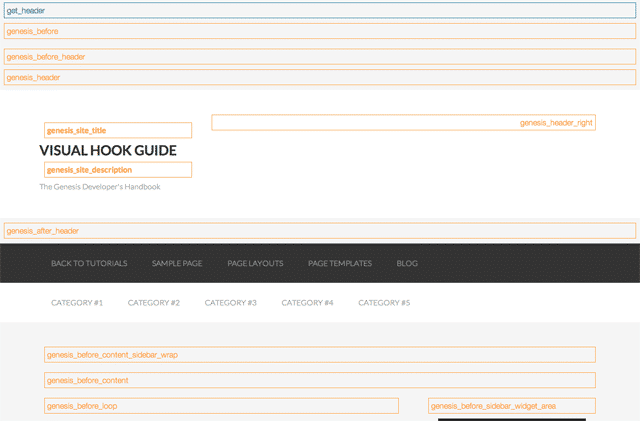Click the Visual Hook Guide site title
This screenshot has width=640, height=421.
(108, 150)
